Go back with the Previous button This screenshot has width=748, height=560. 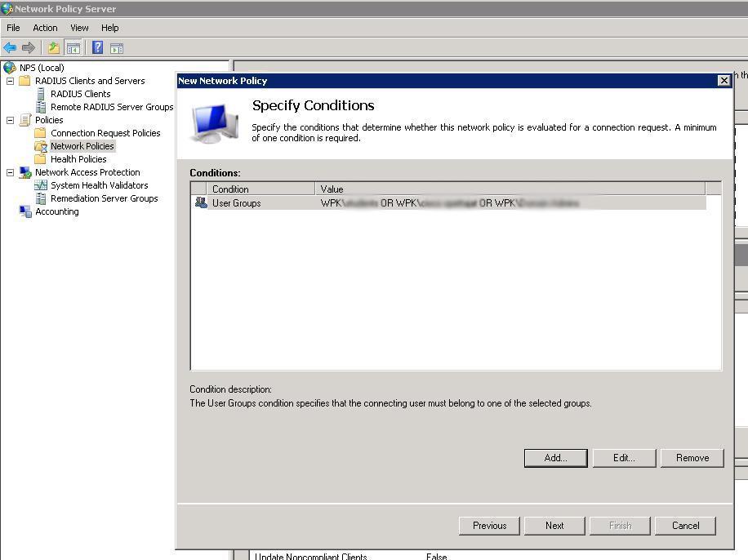489,526
